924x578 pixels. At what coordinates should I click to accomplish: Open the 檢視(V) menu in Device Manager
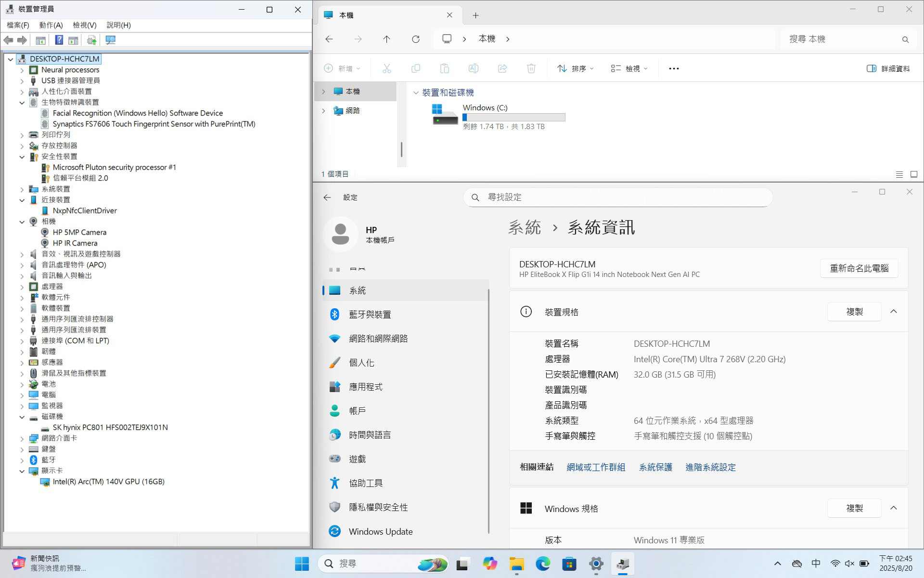(x=84, y=25)
